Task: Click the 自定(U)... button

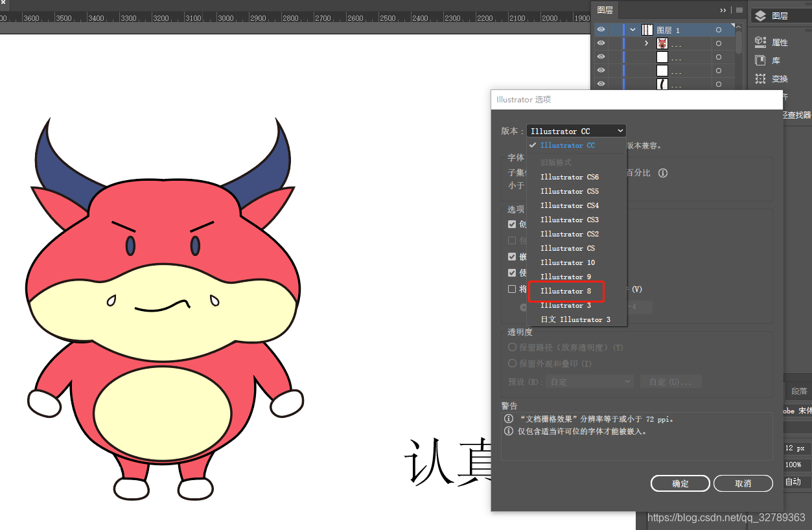Action: click(x=671, y=382)
